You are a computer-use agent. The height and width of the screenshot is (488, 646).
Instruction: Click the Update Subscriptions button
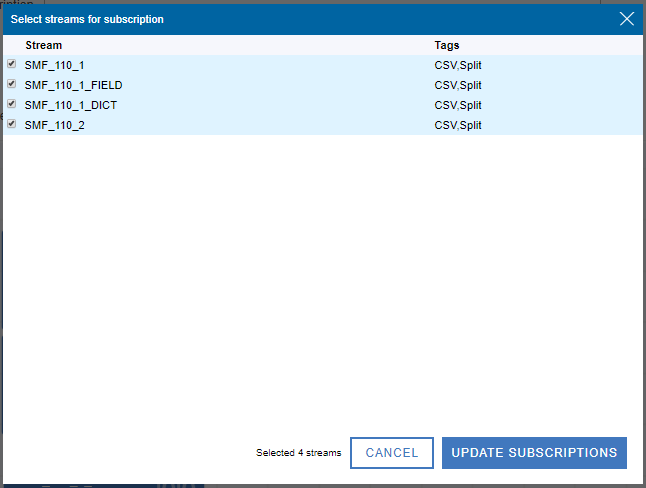pos(534,453)
